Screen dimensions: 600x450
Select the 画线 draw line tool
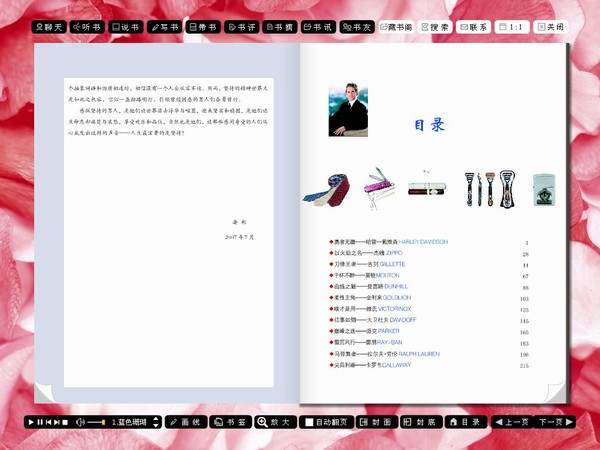click(x=186, y=422)
